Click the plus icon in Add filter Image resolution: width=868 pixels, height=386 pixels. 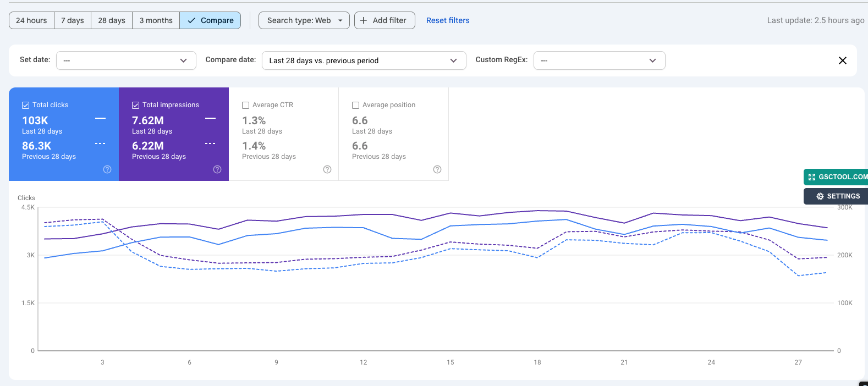[x=364, y=20]
